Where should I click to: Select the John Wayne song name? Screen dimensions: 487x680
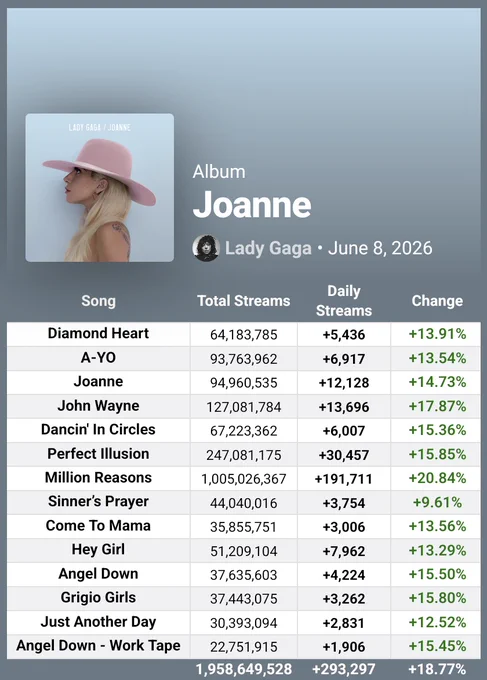(x=98, y=406)
